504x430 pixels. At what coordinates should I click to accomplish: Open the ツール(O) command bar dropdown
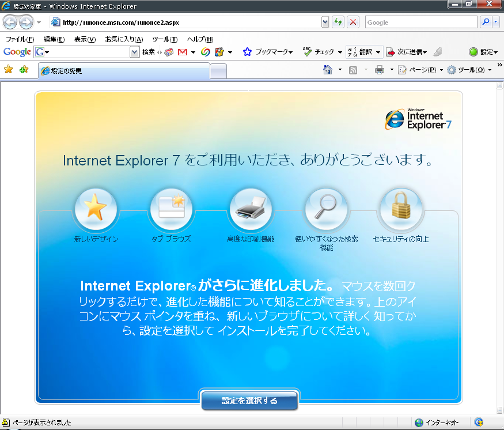point(469,70)
